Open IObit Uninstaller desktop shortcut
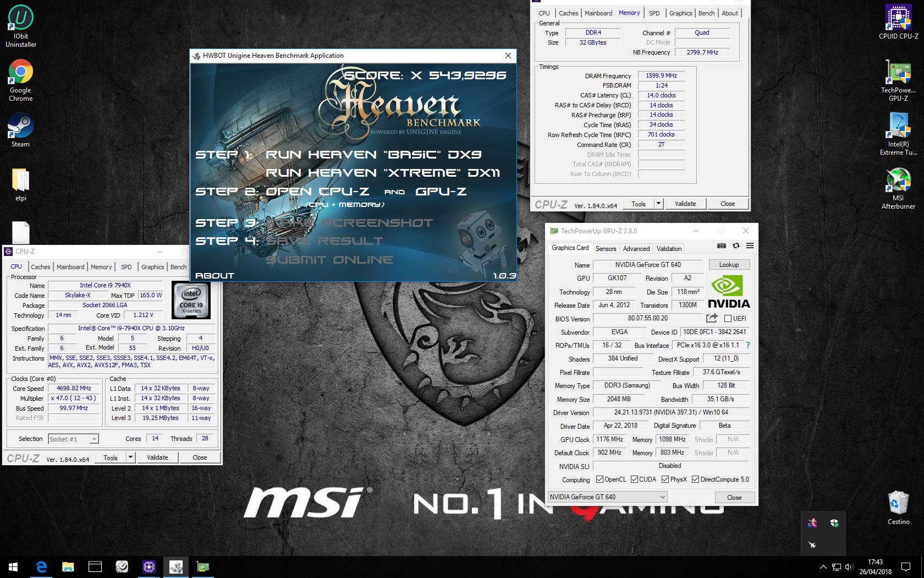 click(x=21, y=26)
